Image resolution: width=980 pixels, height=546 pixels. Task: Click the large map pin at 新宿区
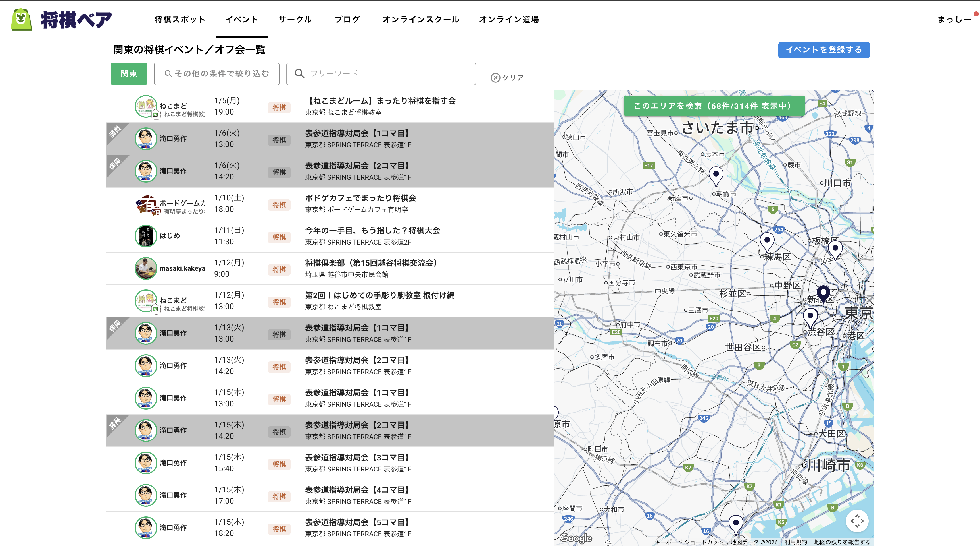pyautogui.click(x=823, y=293)
